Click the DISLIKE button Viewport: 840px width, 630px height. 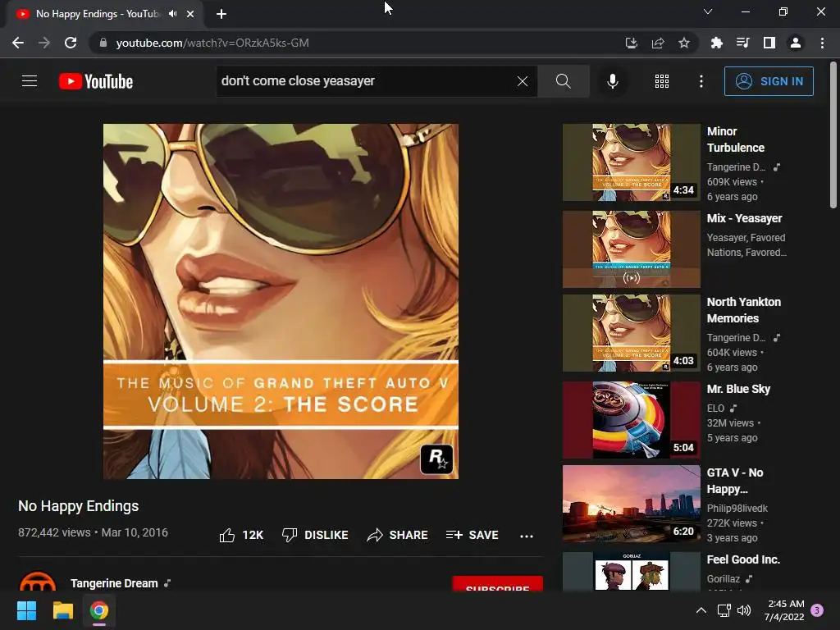click(315, 535)
